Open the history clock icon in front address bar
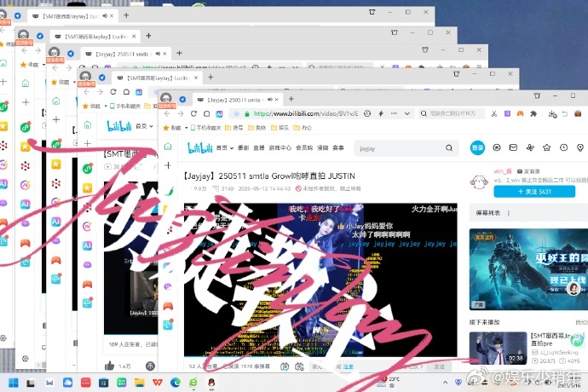 coord(367,113)
